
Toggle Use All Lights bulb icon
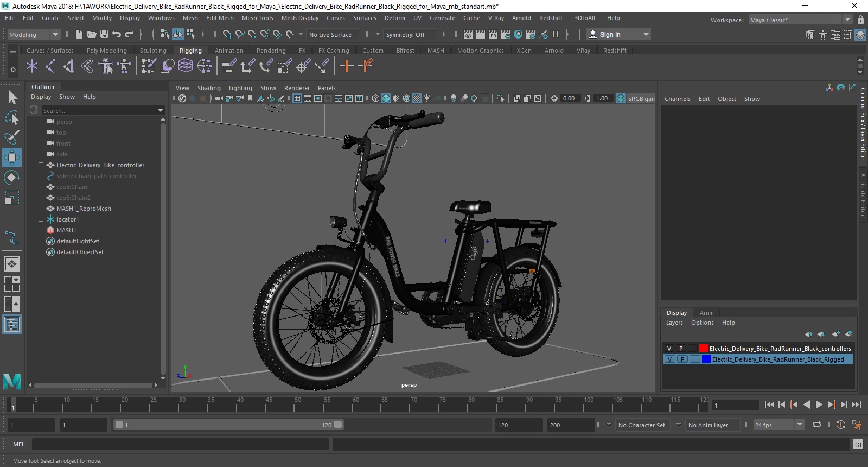point(427,98)
